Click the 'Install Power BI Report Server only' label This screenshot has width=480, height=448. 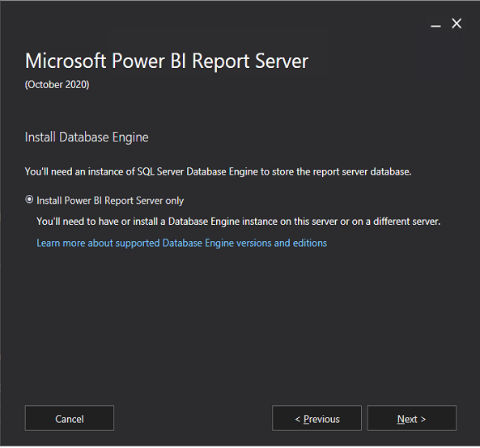(x=110, y=201)
